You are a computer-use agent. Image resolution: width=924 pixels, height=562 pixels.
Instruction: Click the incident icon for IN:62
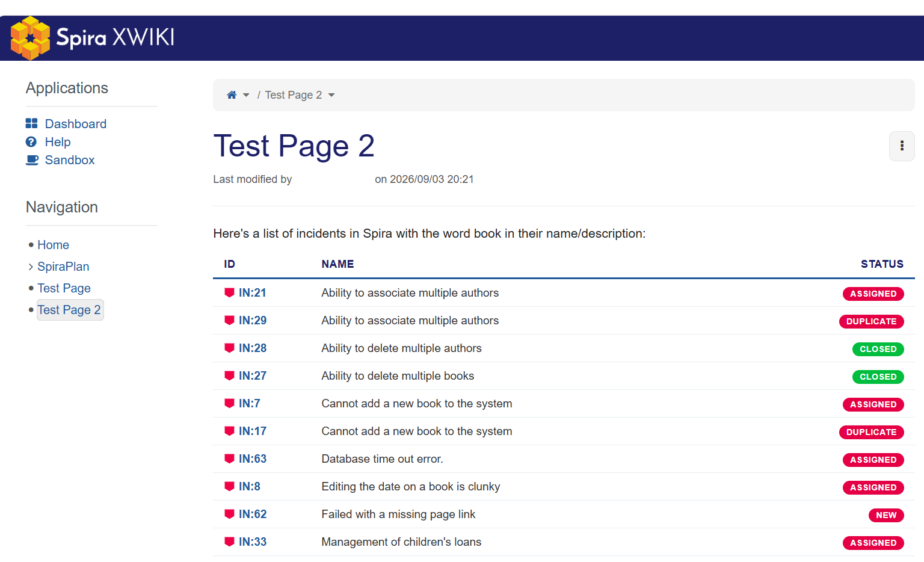[229, 514]
